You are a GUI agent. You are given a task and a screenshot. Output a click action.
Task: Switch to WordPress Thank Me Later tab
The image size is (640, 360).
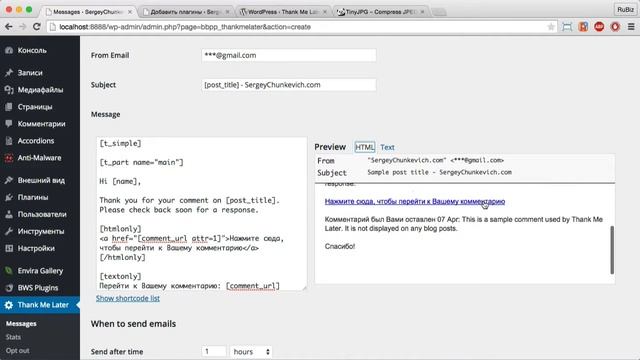282,12
